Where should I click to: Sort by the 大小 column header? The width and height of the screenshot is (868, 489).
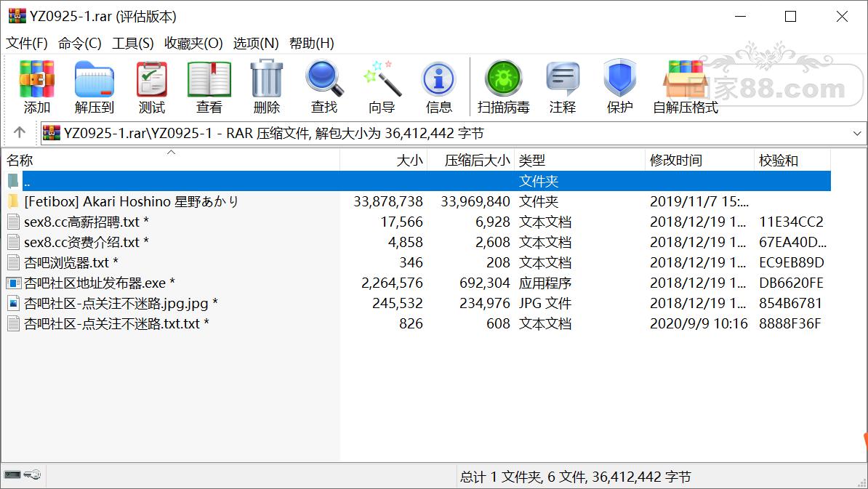coord(383,161)
